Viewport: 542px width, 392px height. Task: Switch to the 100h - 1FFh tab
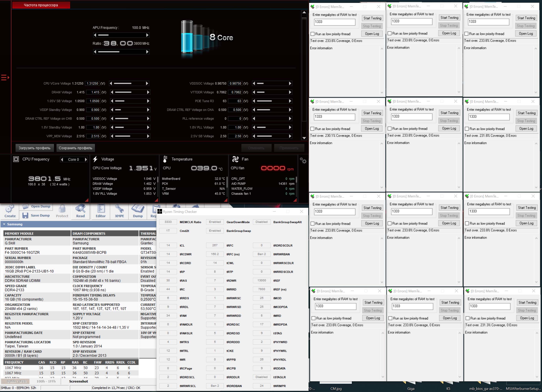46,381
